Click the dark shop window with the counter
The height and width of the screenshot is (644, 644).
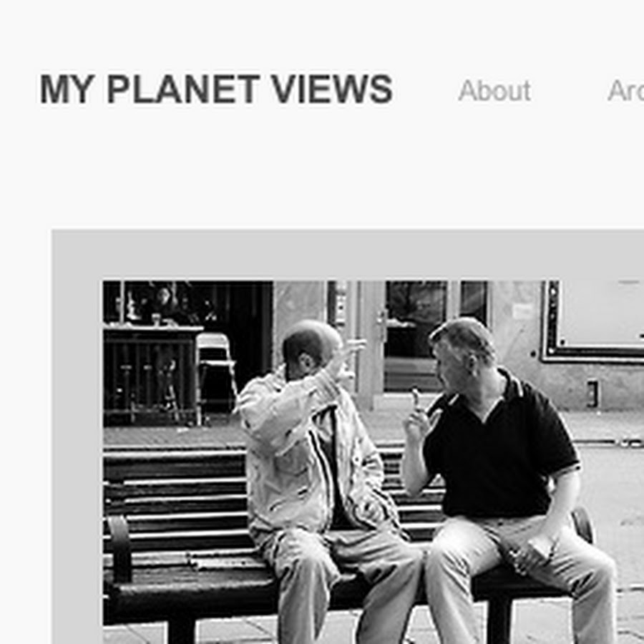187,353
